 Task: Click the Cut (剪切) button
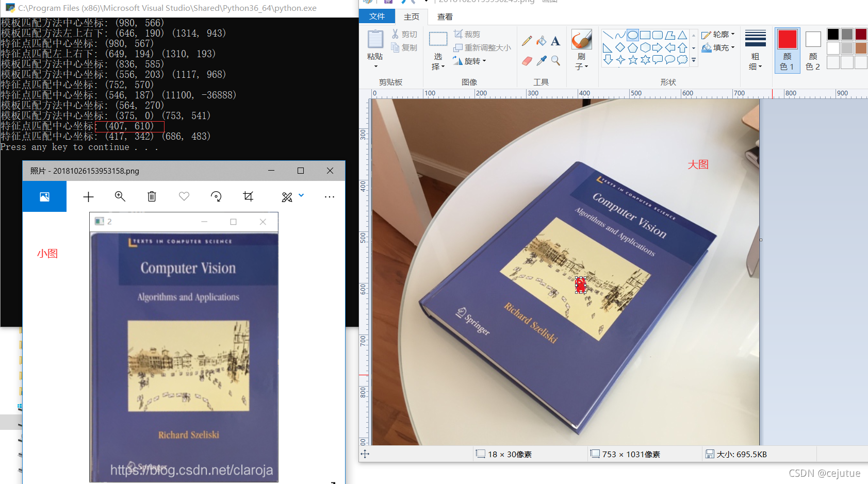404,34
